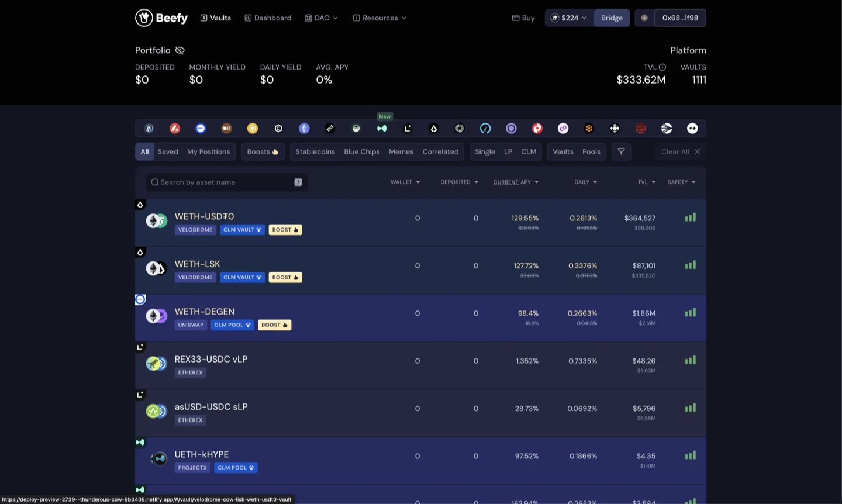The height and width of the screenshot is (504, 842).
Task: Filter vaults by the Linea chain icon
Action: (408, 129)
